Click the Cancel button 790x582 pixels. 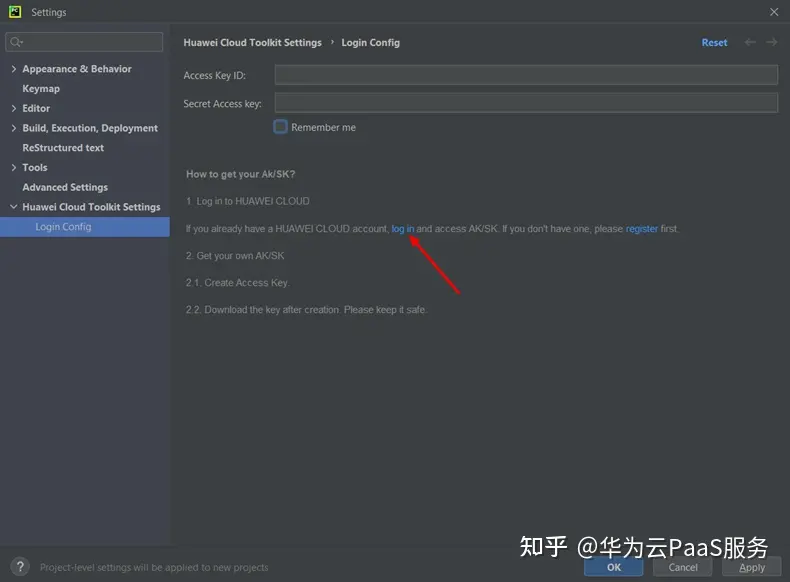tap(683, 567)
